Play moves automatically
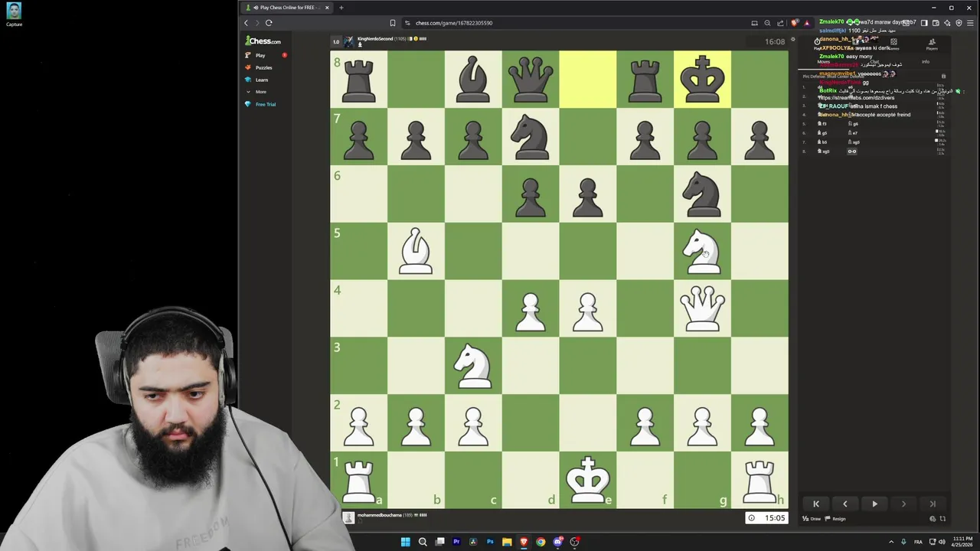980x551 pixels. [874, 504]
